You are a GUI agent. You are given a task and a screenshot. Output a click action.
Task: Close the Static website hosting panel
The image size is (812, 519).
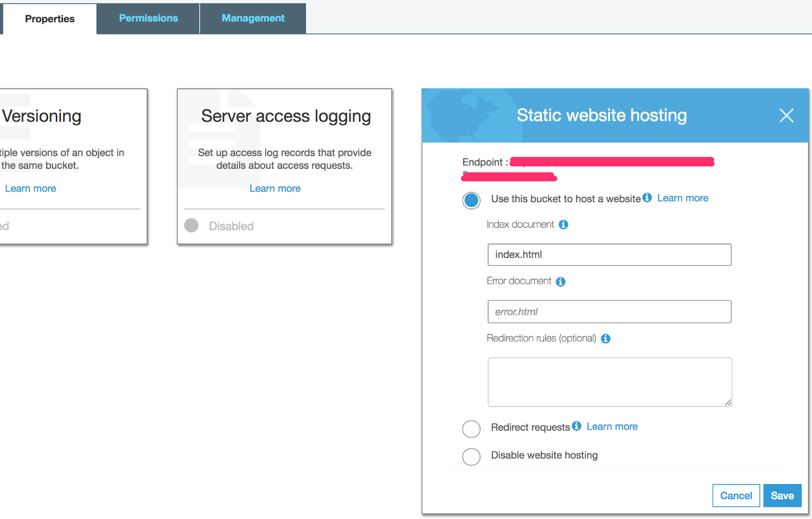[786, 116]
